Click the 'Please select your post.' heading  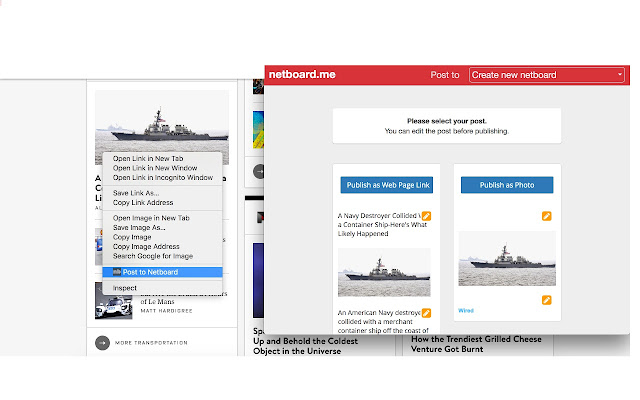point(447,121)
